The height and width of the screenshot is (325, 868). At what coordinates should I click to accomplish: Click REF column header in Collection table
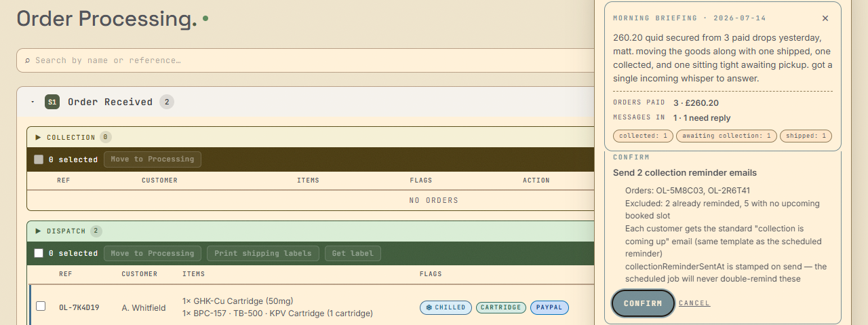pos(64,180)
